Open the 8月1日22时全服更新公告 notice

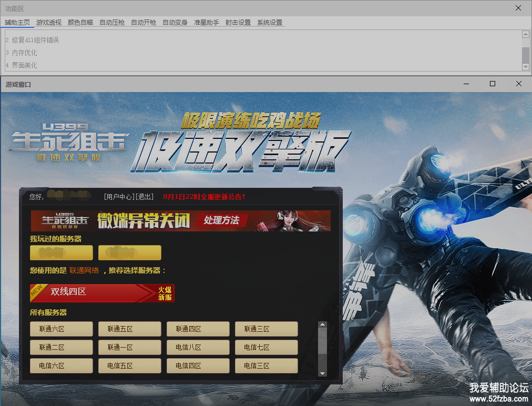[204, 197]
